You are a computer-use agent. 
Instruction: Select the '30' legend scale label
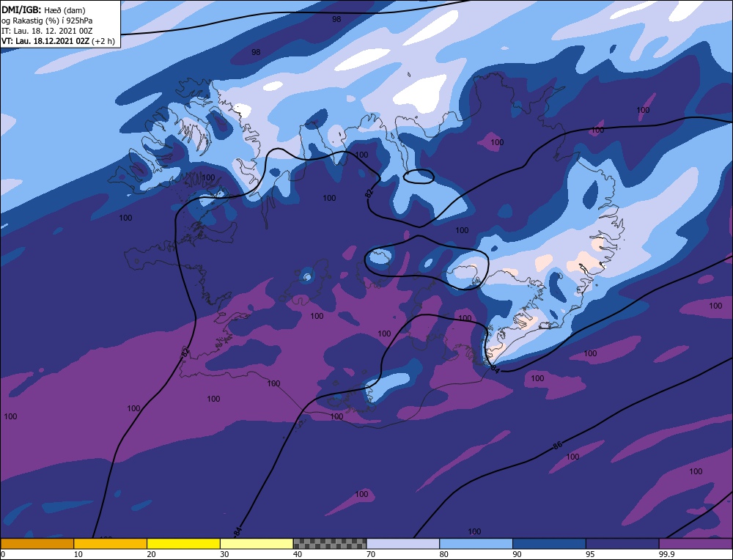click(x=224, y=554)
